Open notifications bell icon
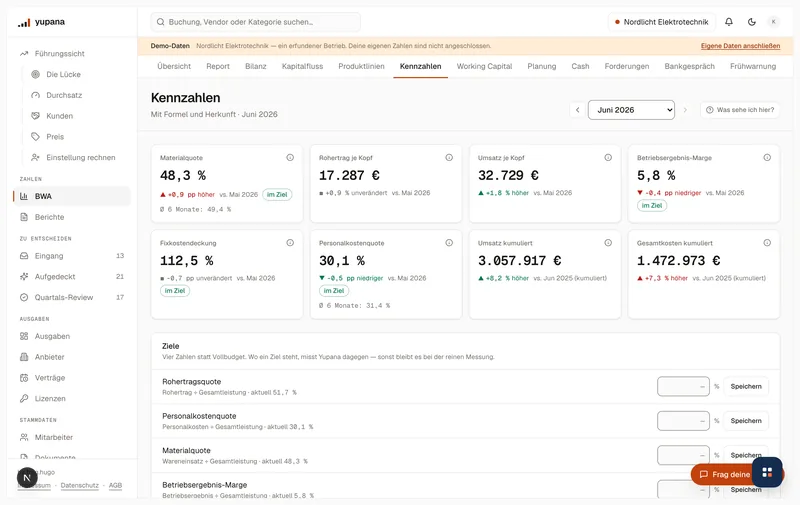 tap(729, 22)
